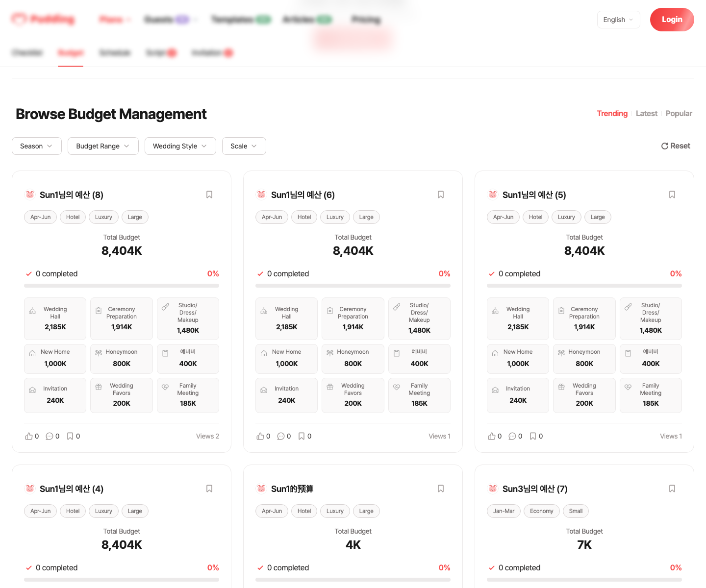
Task: Click the saved-count bookmark icon on the Sun1님의 예산 (5) card
Action: (x=533, y=436)
